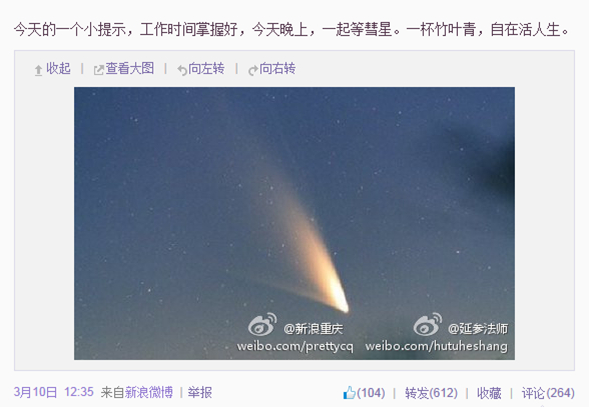Report the post via 举报
Image resolution: width=589 pixels, height=407 pixels.
point(200,392)
